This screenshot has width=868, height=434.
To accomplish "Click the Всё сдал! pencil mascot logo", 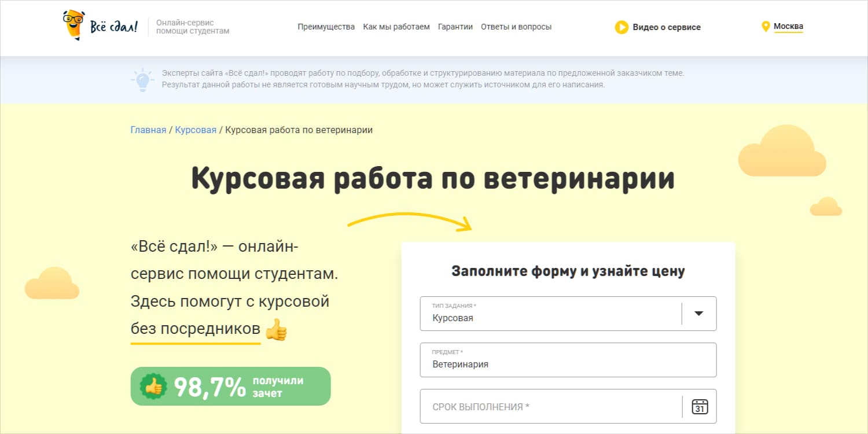I will pyautogui.click(x=74, y=25).
